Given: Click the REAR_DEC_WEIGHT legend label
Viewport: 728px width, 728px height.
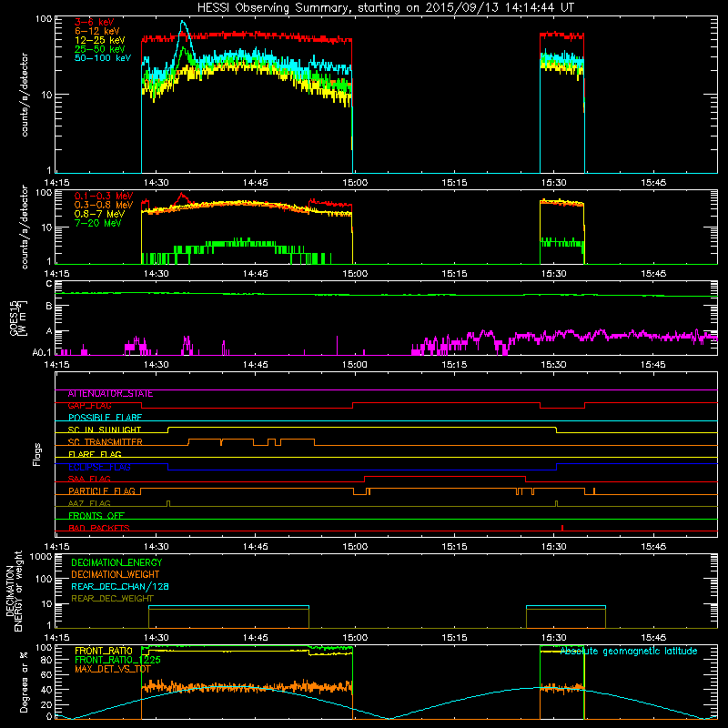Looking at the screenshot, I should 112,599.
